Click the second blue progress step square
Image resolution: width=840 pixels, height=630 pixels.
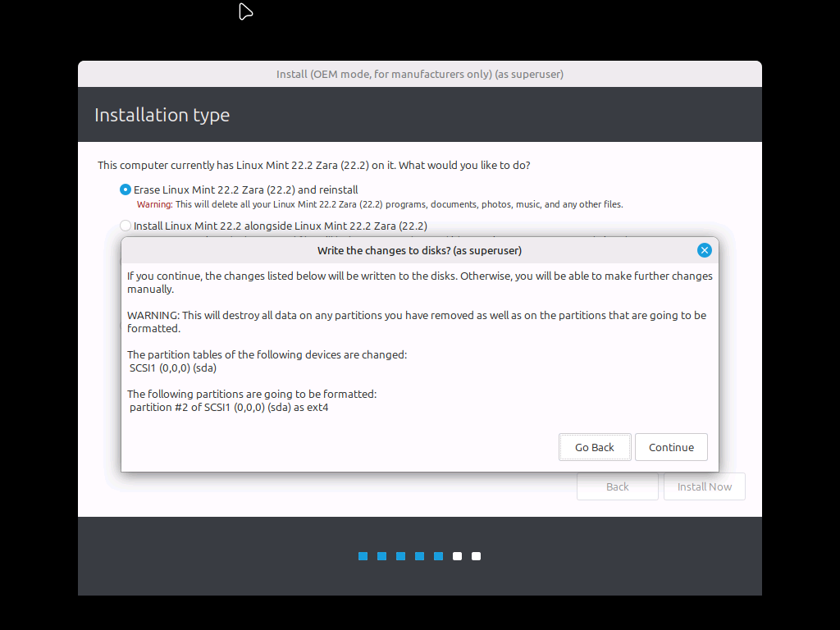pyautogui.click(x=381, y=556)
